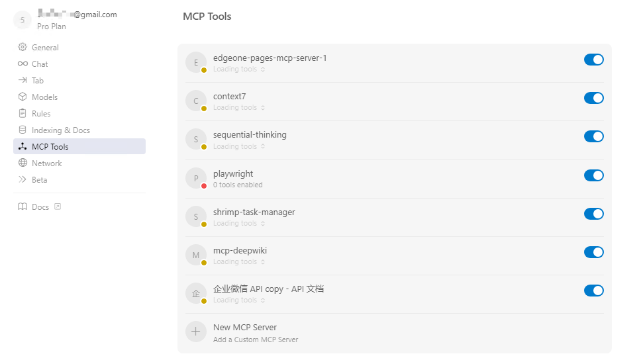
Task: Click the Network globe icon
Action: click(x=23, y=163)
